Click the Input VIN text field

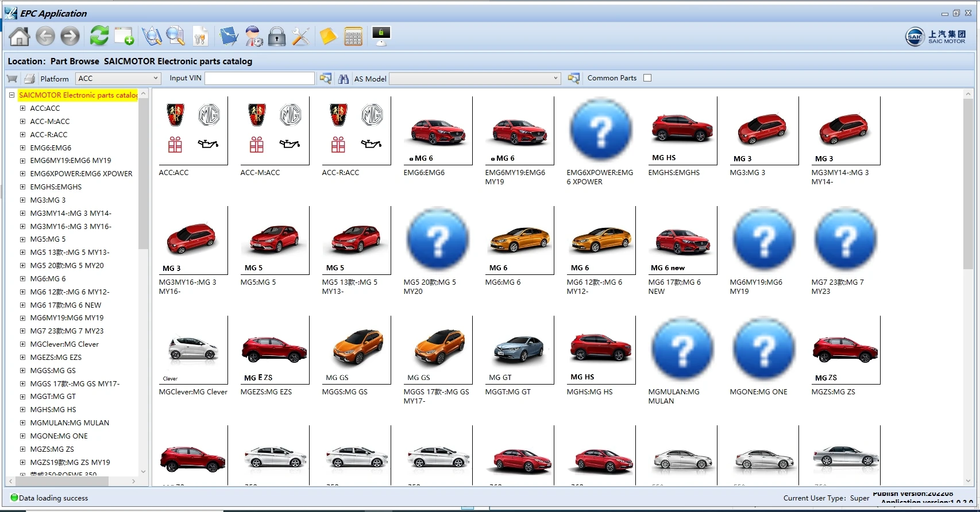pos(260,78)
